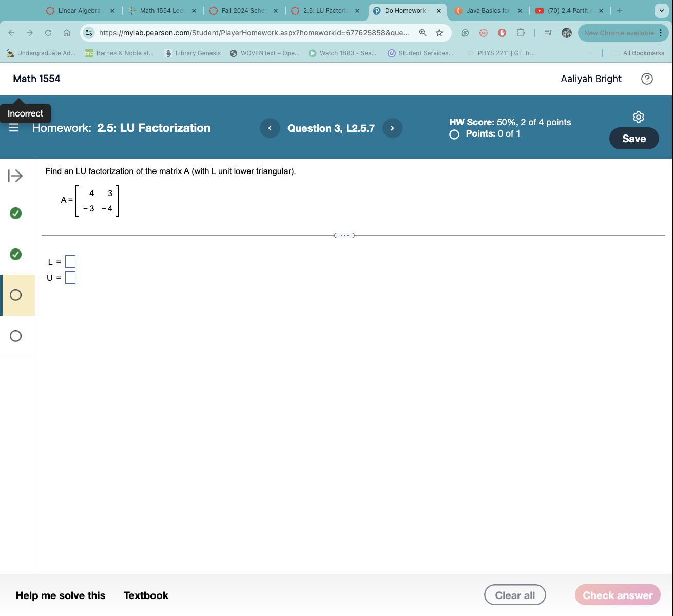Click New Chrome available update button
The height and width of the screenshot is (616, 673).
[623, 33]
